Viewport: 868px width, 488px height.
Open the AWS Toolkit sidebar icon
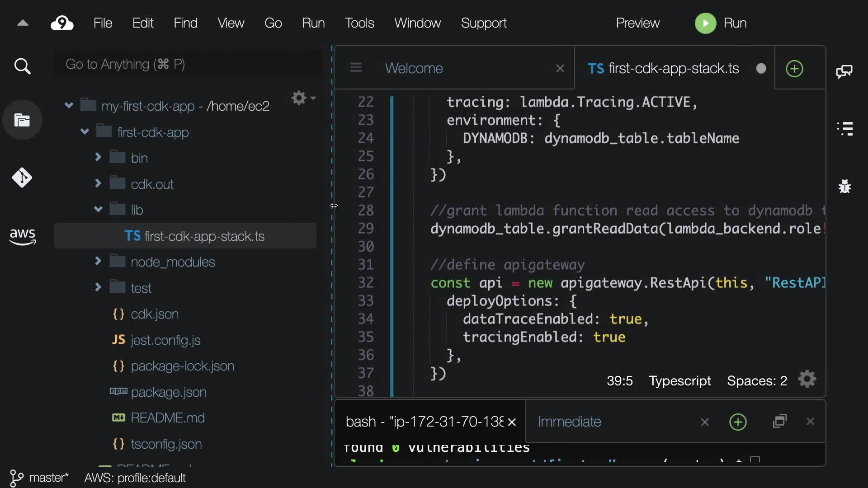pos(22,236)
